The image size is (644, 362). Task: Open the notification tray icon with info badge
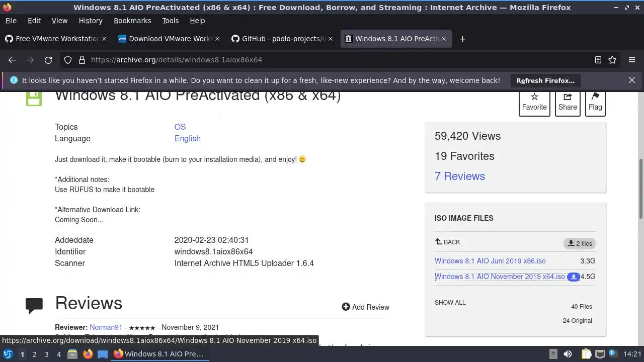(x=614, y=354)
